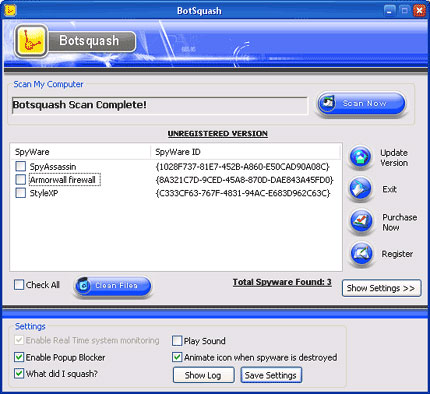Sort by the SpyWare ID column header
This screenshot has width=430, height=394.
coord(245,152)
